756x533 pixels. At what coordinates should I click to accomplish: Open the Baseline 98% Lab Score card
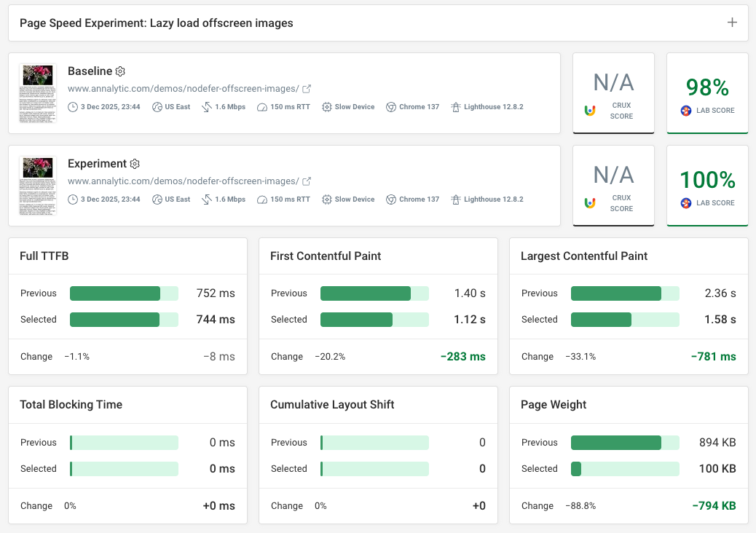[707, 93]
